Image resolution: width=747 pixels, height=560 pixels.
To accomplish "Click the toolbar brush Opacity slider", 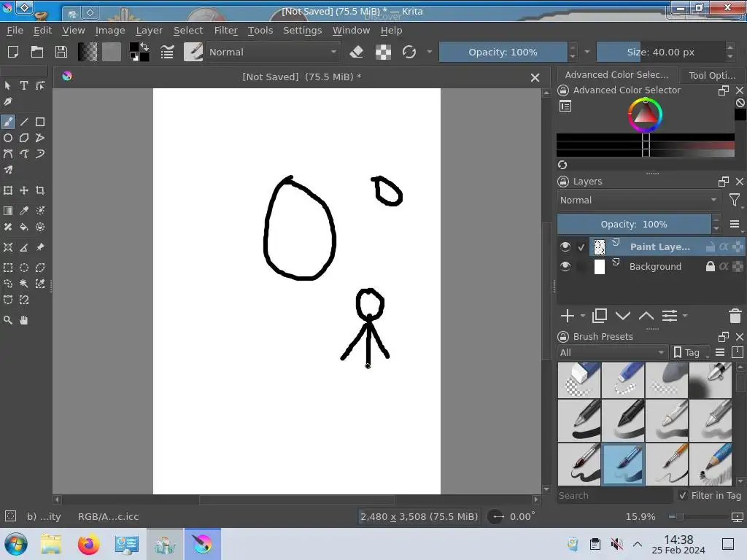I will click(x=503, y=52).
